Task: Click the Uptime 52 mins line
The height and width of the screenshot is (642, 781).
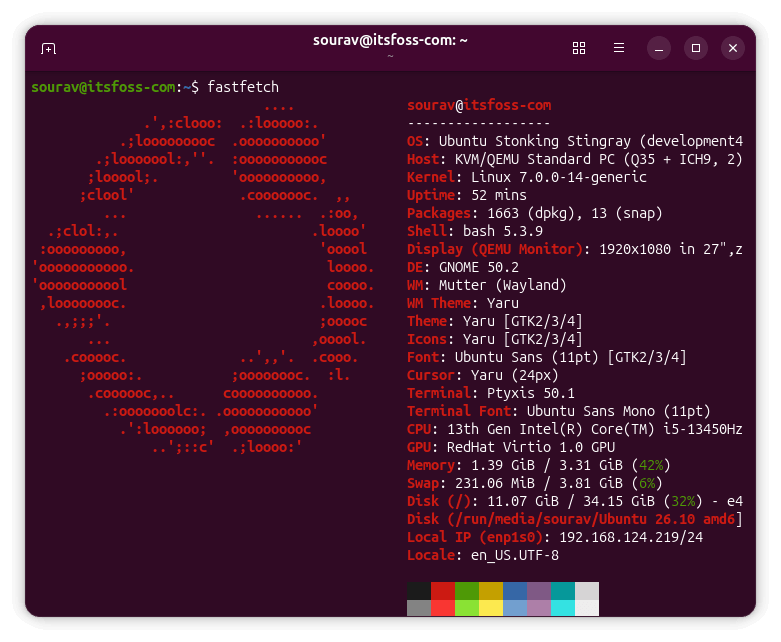Action: tap(467, 195)
